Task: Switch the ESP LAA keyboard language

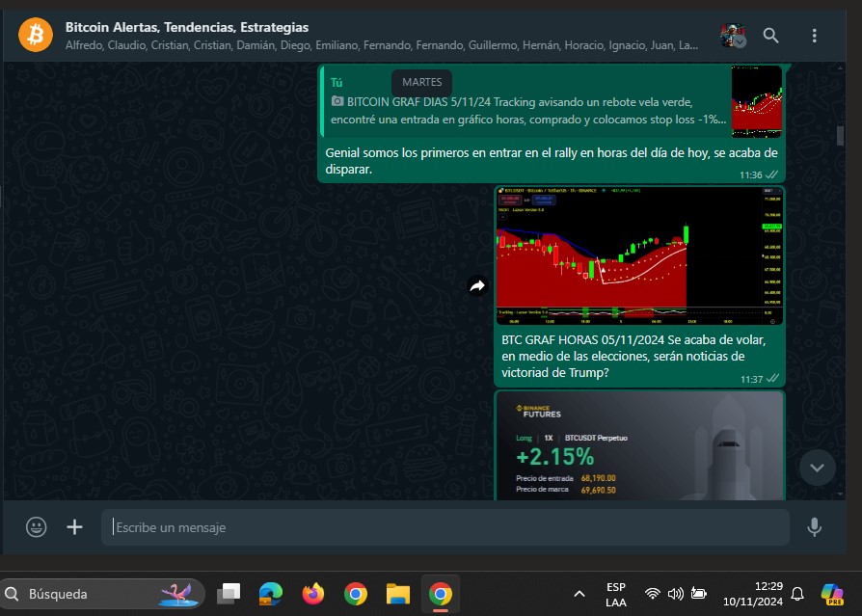Action: point(616,594)
